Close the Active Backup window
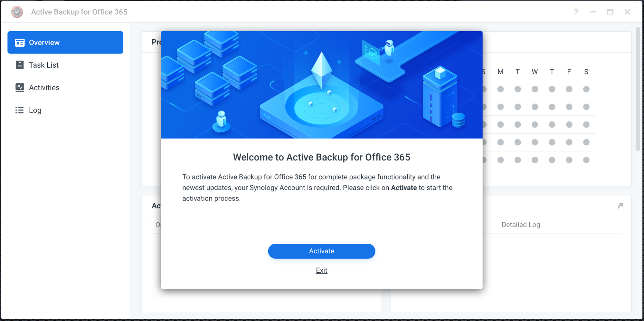 pos(627,12)
